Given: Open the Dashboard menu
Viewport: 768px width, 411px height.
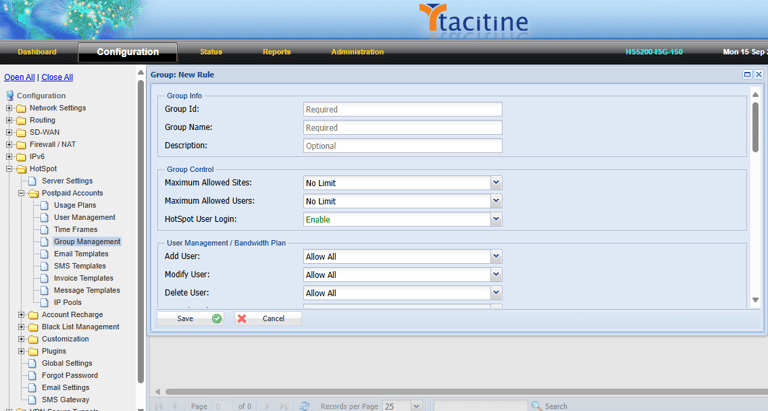Looking at the screenshot, I should pyautogui.click(x=37, y=52).
